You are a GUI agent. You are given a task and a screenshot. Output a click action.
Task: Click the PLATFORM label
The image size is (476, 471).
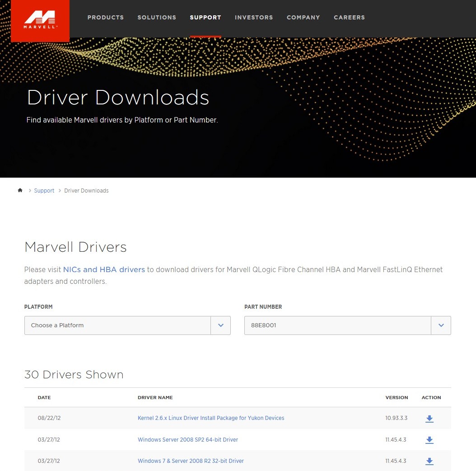coord(38,306)
